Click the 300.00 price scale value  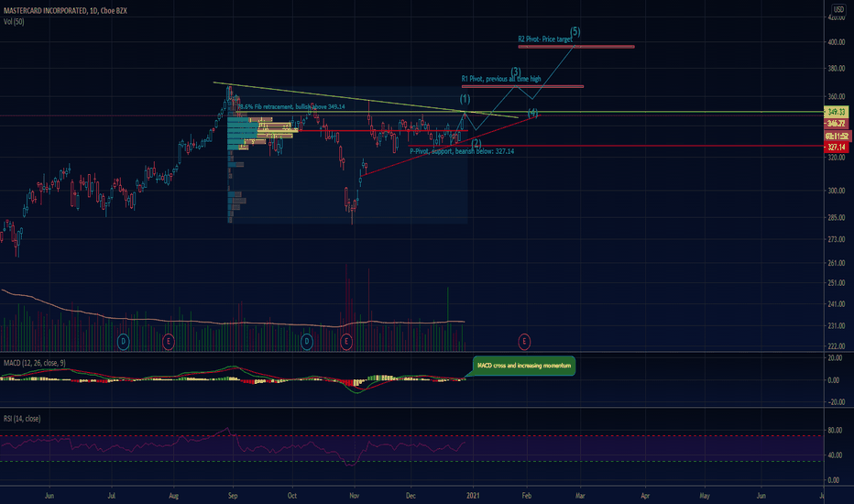click(836, 191)
